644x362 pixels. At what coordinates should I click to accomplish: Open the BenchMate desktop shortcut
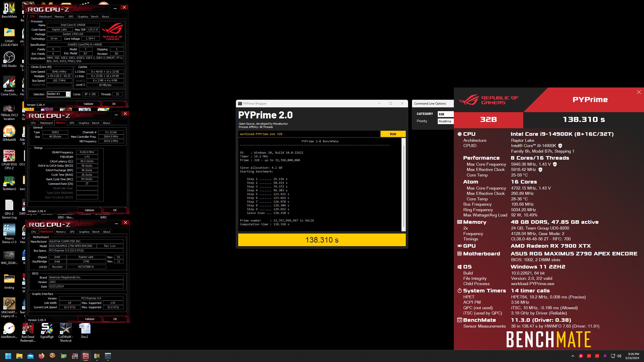tap(9, 10)
